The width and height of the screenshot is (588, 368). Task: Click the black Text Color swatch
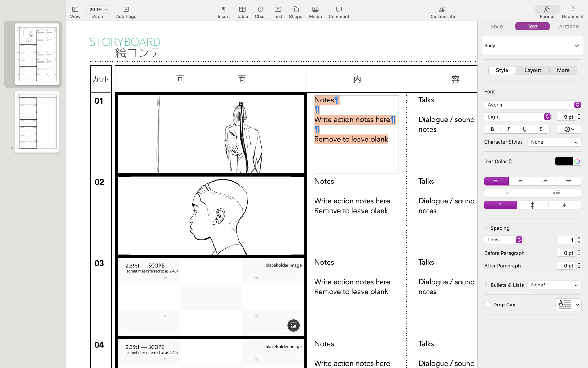click(564, 161)
